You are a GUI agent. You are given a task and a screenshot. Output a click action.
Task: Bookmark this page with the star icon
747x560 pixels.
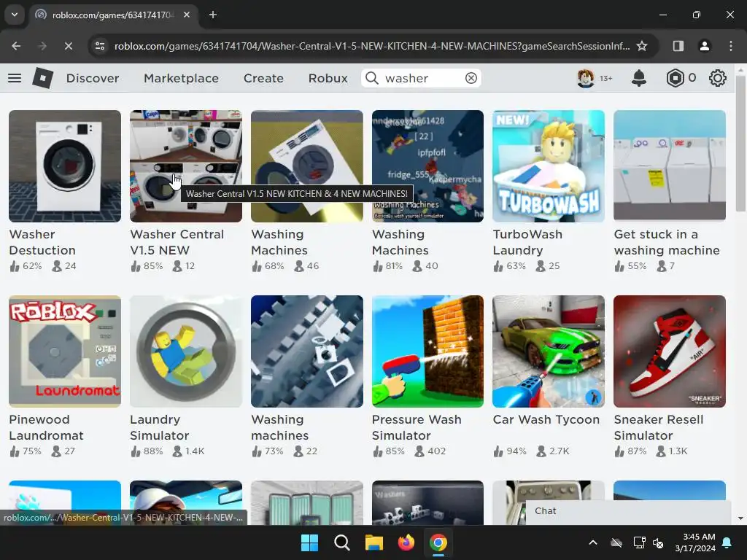pyautogui.click(x=642, y=46)
